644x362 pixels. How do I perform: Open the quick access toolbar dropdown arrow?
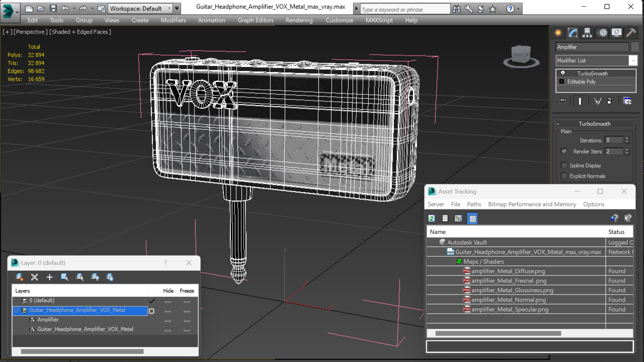coord(177,8)
